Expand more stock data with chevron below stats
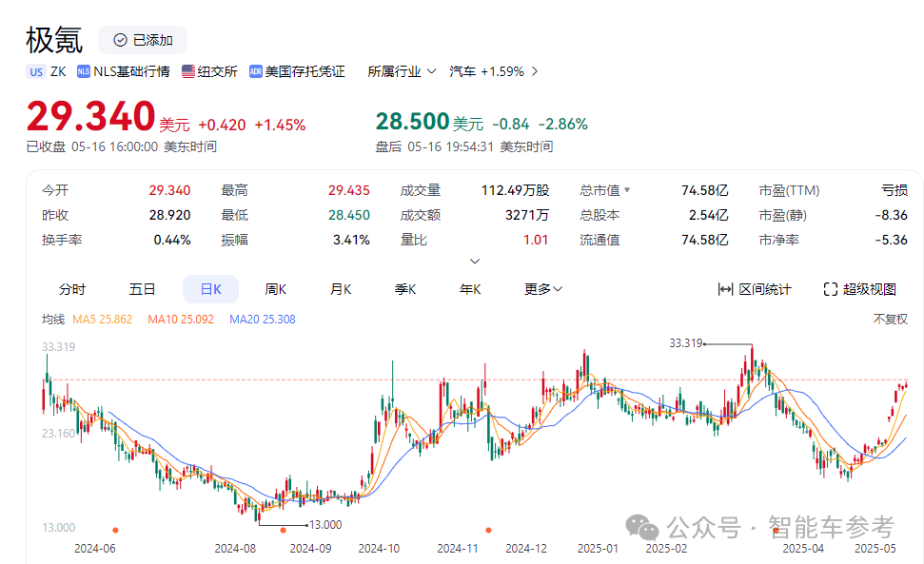This screenshot has height=564, width=924. (475, 262)
